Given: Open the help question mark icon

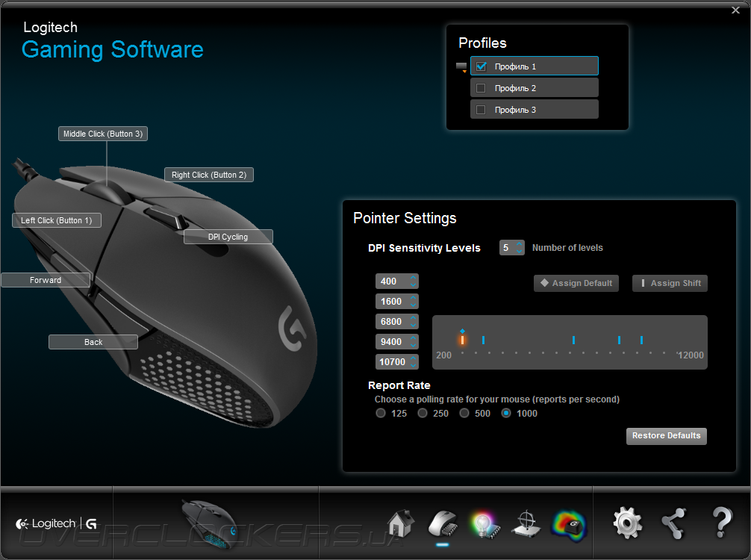Looking at the screenshot, I should click(722, 522).
